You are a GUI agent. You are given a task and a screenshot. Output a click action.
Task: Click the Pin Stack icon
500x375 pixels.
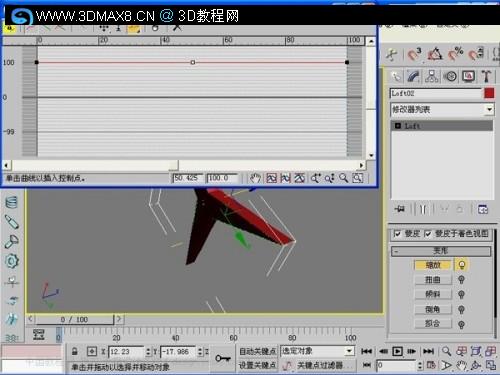399,209
